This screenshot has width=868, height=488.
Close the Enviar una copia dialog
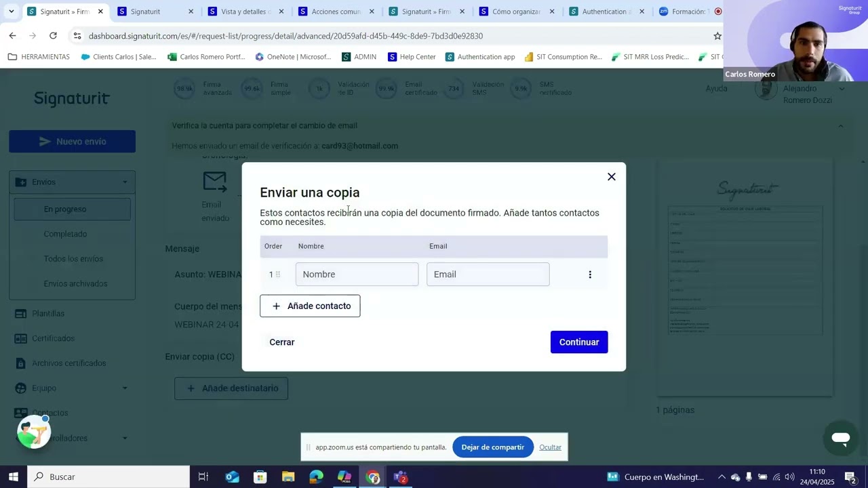coord(611,177)
